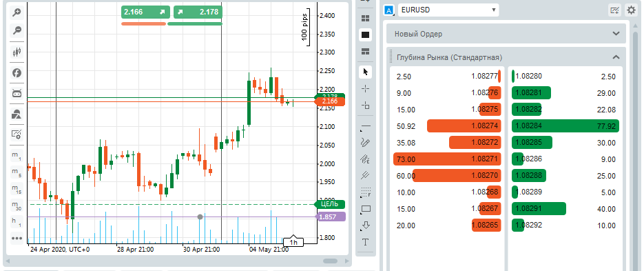Click ask price 1.08285 row
This screenshot has height=271, width=644.
tap(565, 143)
